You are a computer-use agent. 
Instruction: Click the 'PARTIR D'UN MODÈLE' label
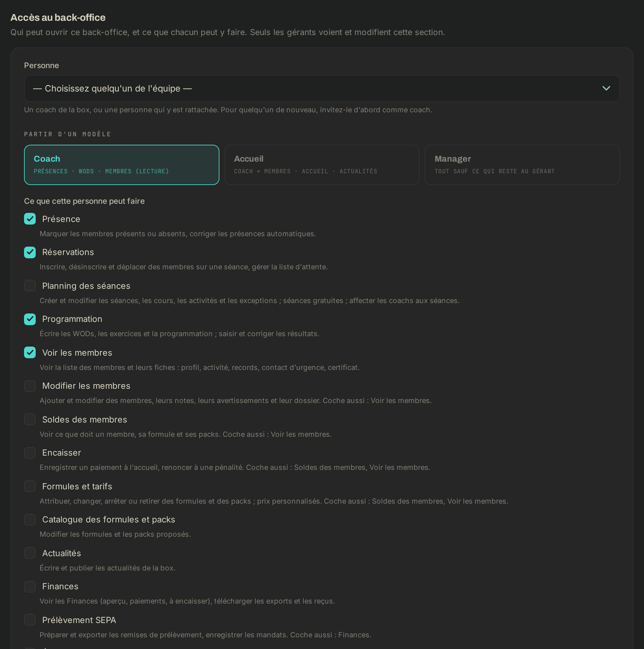pyautogui.click(x=68, y=134)
